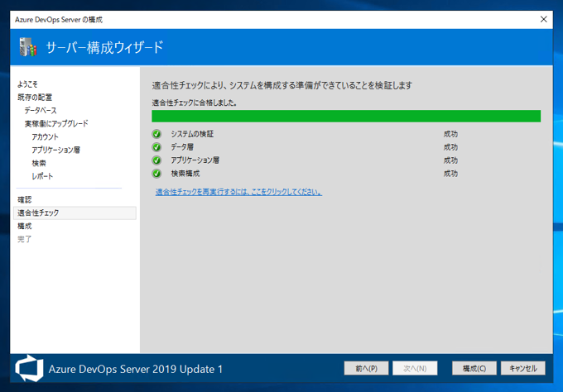Click the キャンセル button

pos(523,368)
